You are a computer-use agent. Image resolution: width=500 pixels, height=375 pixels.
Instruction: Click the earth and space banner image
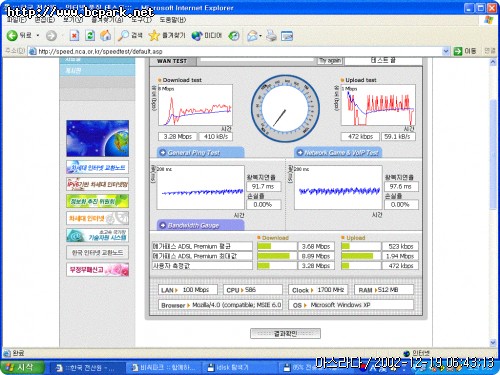coord(97,138)
